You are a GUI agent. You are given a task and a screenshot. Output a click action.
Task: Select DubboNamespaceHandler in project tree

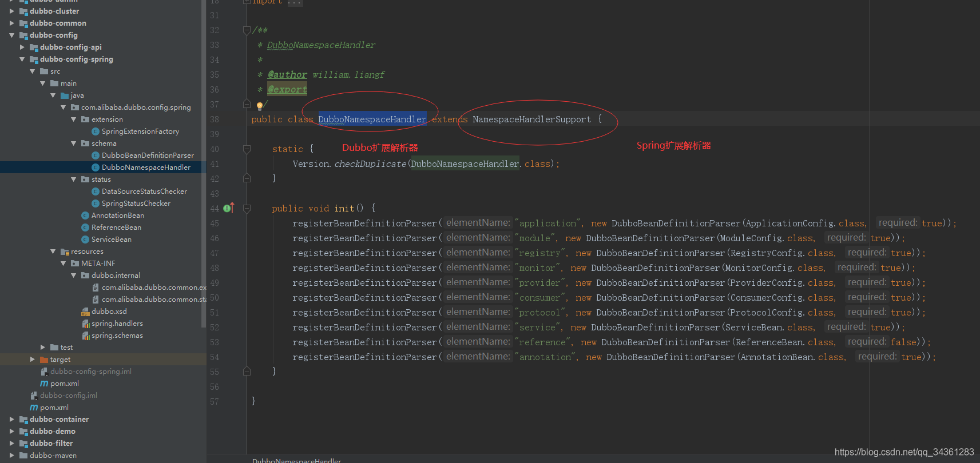(146, 167)
